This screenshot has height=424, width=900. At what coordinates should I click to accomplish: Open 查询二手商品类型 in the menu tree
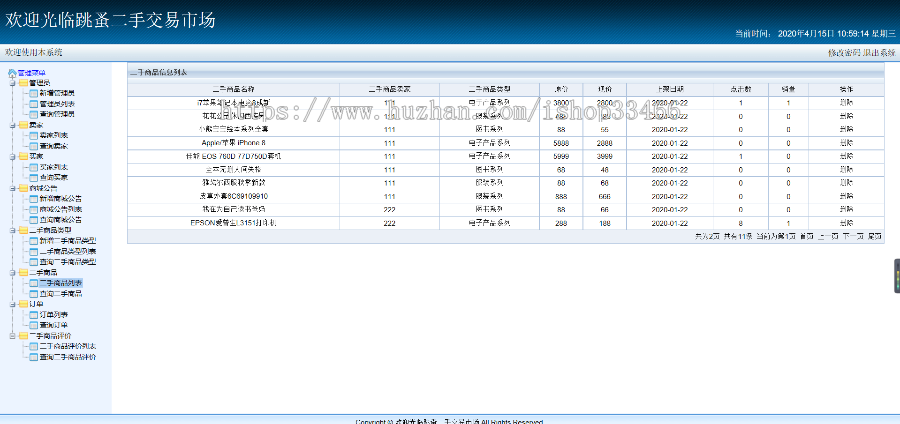(x=68, y=262)
